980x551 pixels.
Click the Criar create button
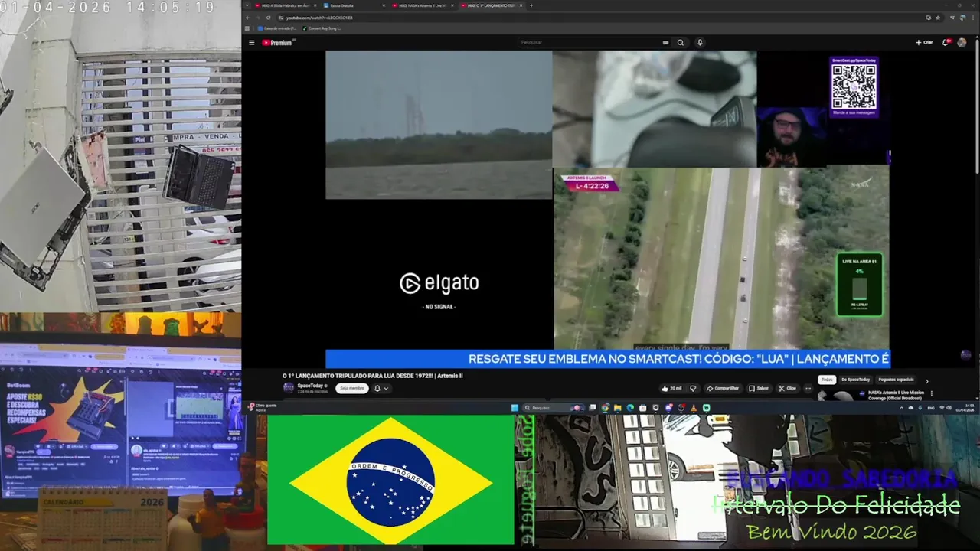(924, 43)
